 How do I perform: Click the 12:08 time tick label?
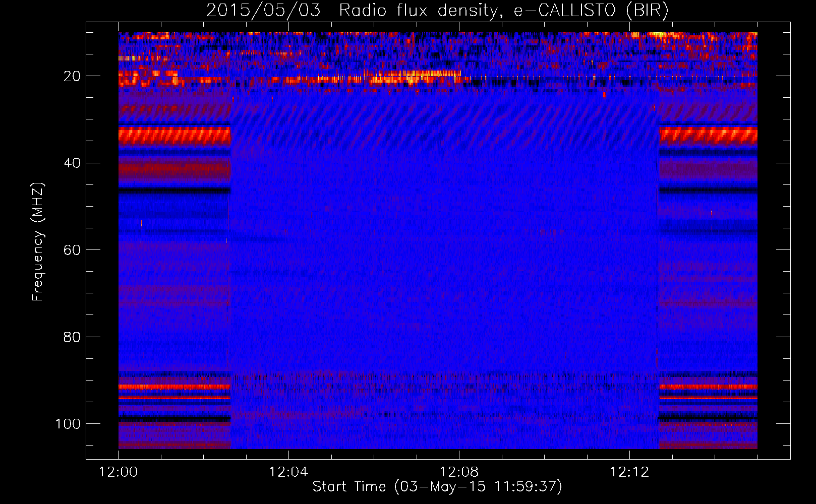coord(459,472)
